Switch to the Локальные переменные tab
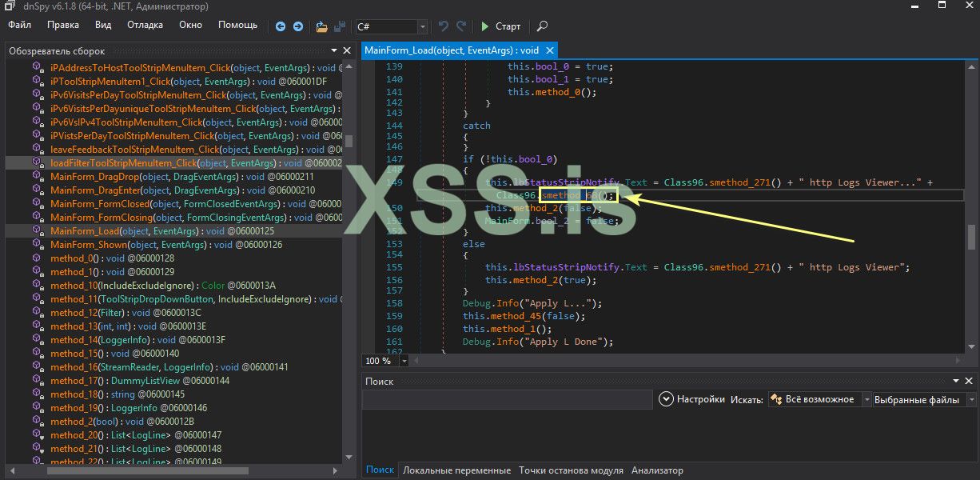980x480 pixels. click(x=456, y=470)
